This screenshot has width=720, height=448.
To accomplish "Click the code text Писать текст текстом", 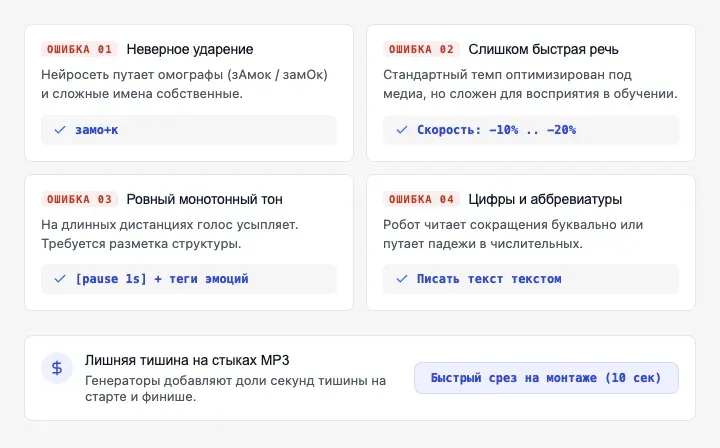I will click(489, 279).
